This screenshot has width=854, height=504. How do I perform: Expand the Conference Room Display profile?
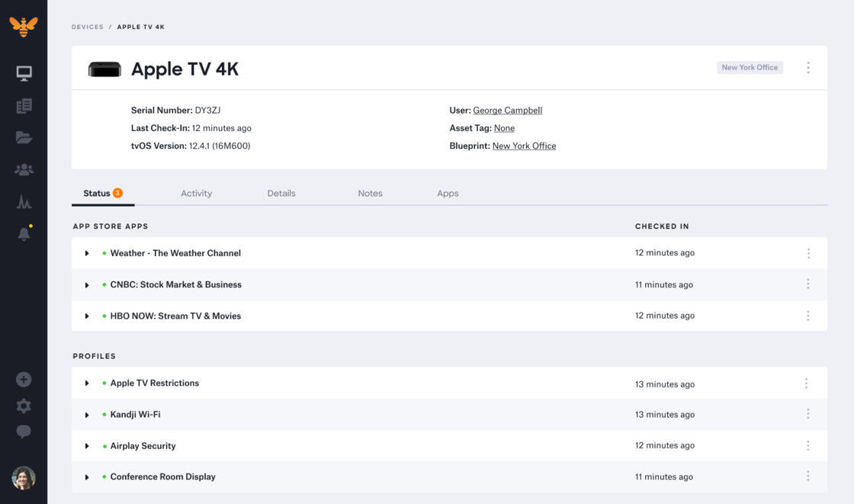(86, 476)
